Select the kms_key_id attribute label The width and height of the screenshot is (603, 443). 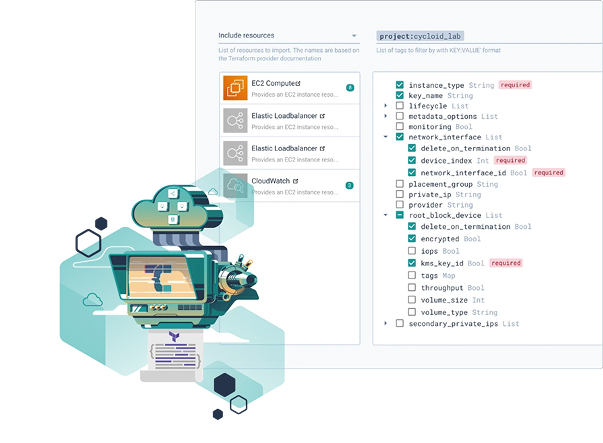coord(443,263)
